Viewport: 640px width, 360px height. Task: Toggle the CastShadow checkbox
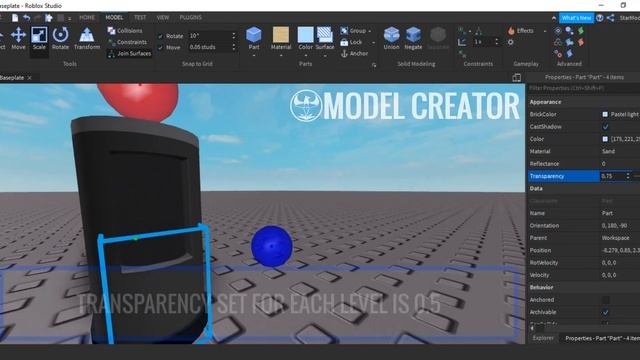tap(605, 127)
